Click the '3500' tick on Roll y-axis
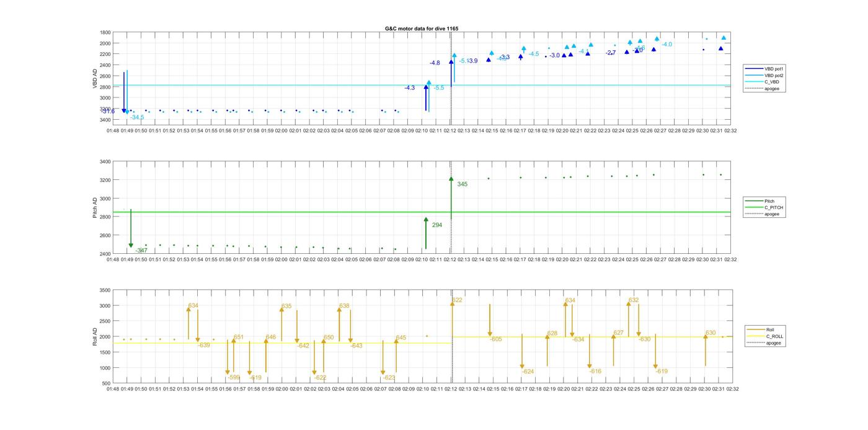 105,290
